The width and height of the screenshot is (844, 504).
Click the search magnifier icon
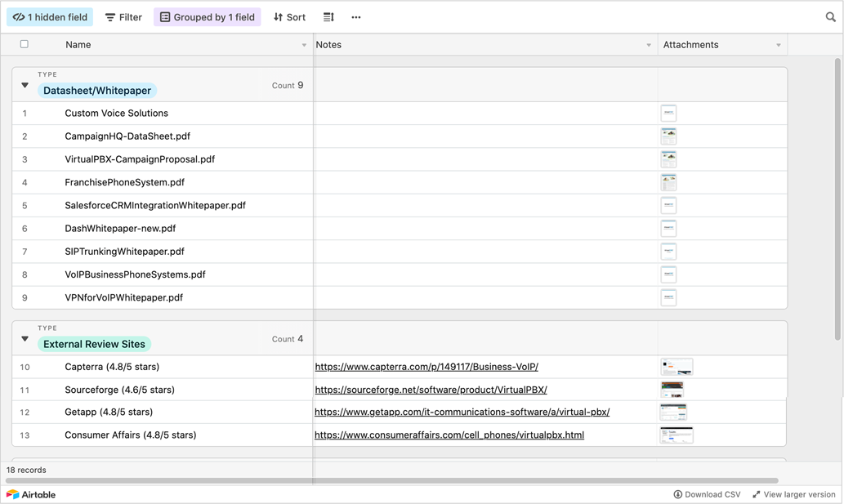coord(830,17)
